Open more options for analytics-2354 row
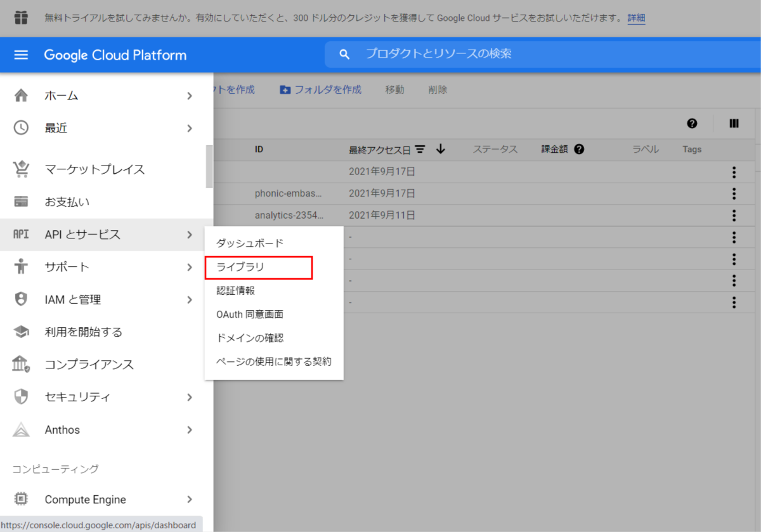Viewport: 761px width, 532px height. coord(734,215)
